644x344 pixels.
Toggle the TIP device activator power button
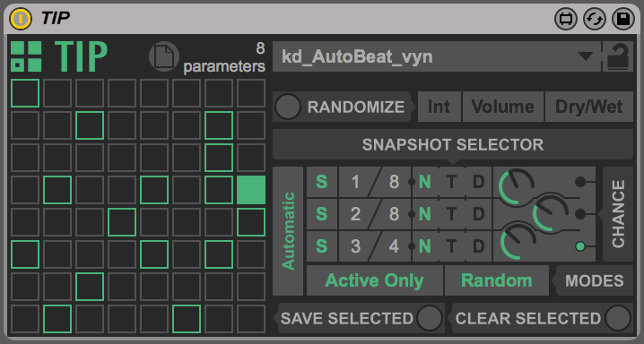pyautogui.click(x=21, y=19)
